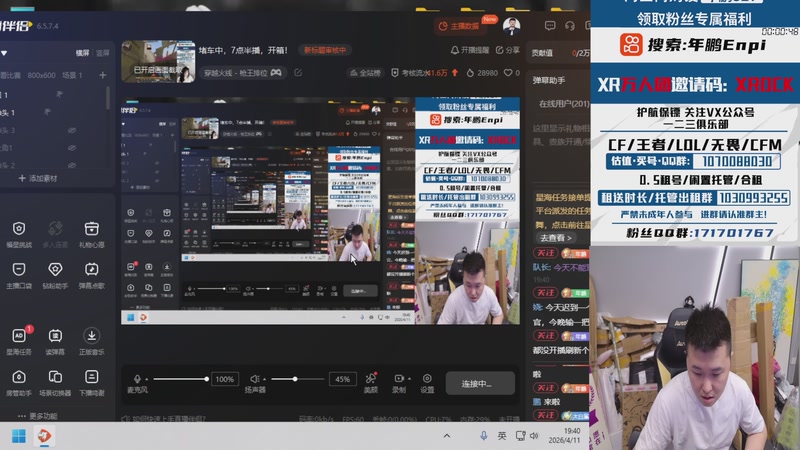
Task: Open the 多人连麦 co-streaming tool
Action: pyautogui.click(x=55, y=235)
